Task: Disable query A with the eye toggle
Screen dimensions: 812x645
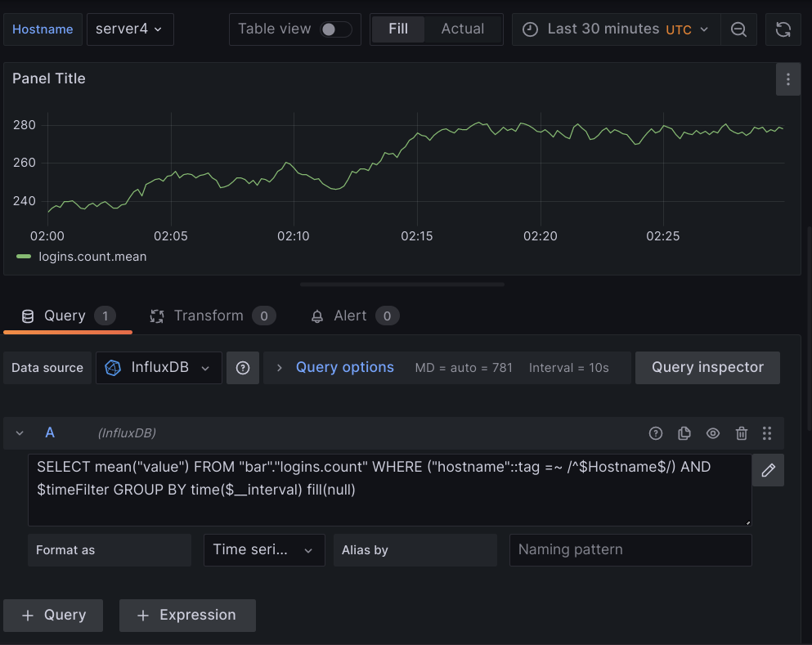Action: click(x=712, y=433)
